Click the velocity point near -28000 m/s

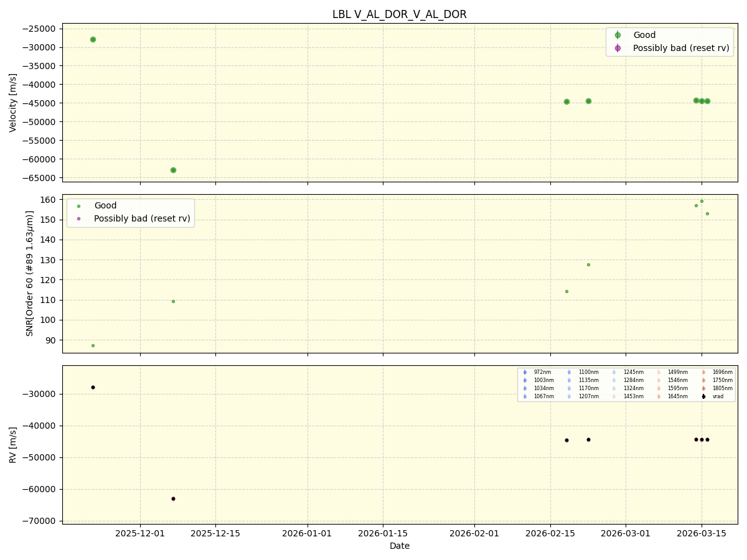(93, 39)
